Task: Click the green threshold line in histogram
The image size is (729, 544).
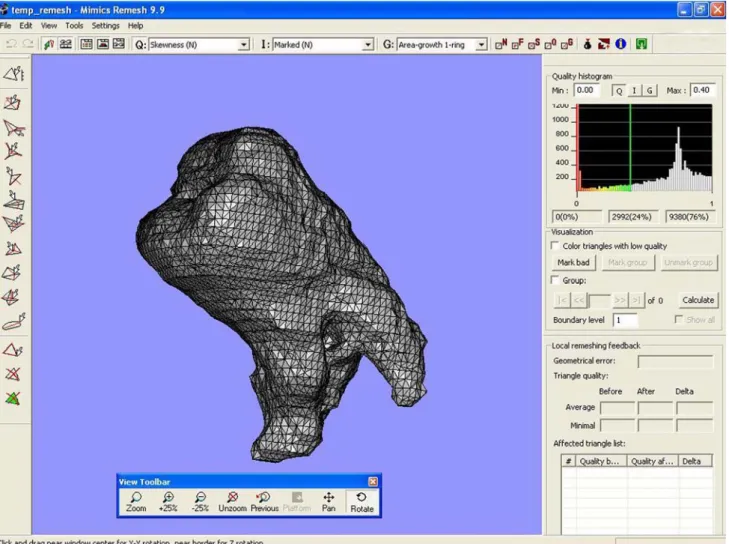Action: click(x=630, y=148)
